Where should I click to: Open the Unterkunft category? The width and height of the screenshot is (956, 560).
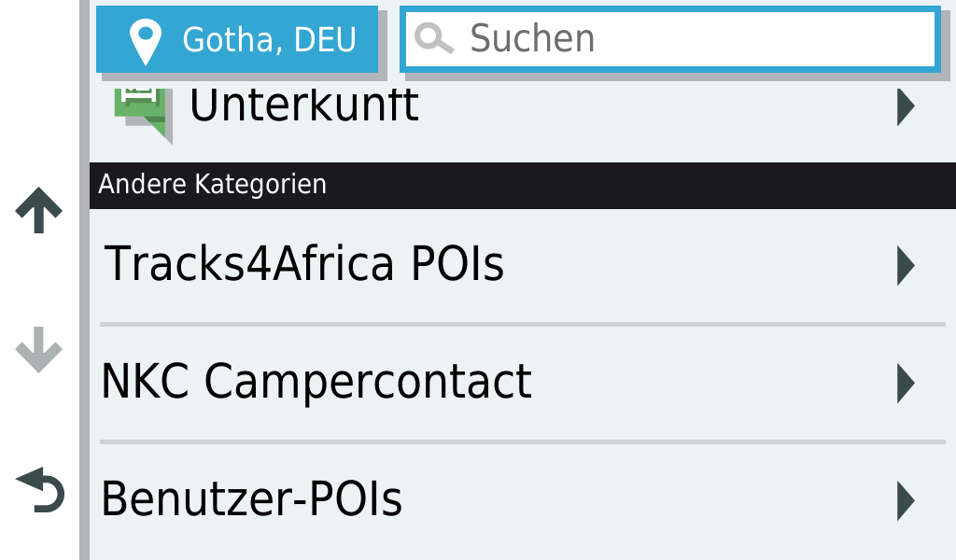[303, 107]
